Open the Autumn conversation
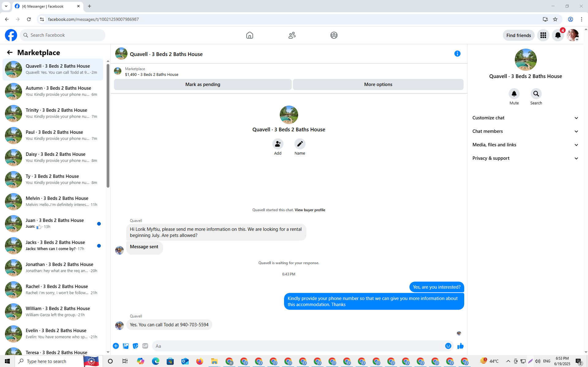This screenshot has width=588, height=367. pos(53,91)
